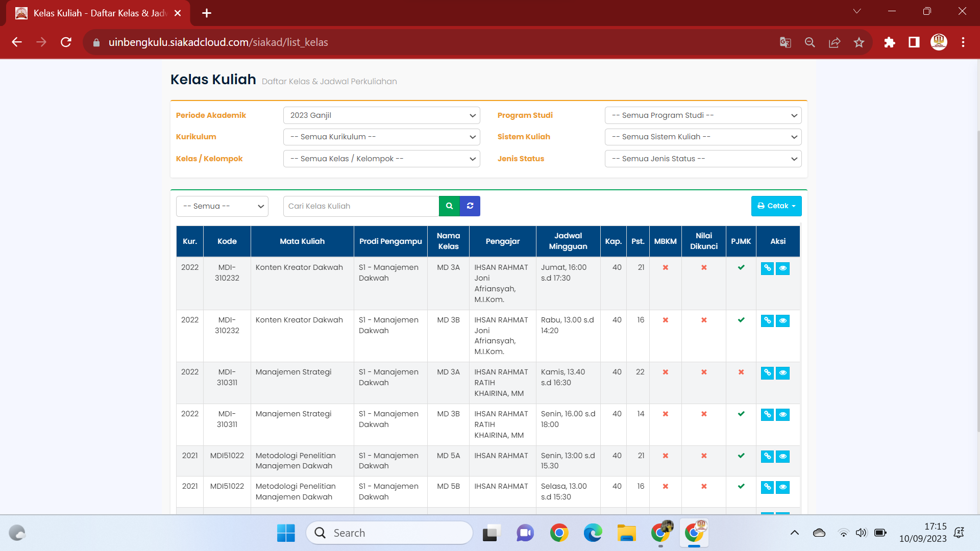Click eye icon for Manajemen Strategi MD 3A row

tap(782, 373)
